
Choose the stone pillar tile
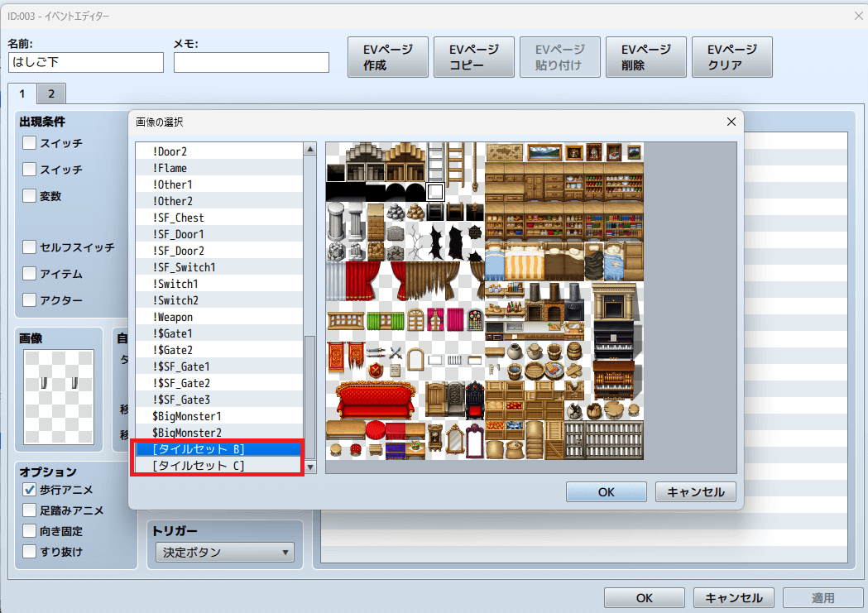[x=336, y=222]
